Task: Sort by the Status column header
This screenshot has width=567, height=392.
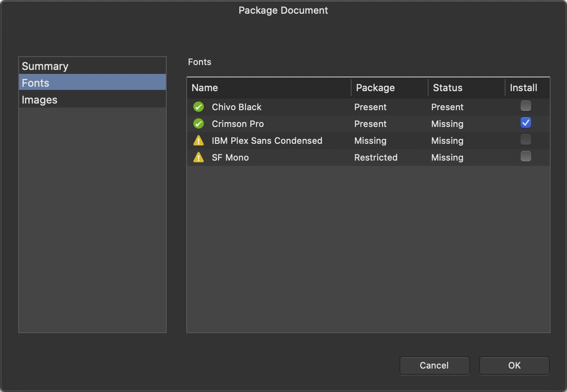Action: 467,88
